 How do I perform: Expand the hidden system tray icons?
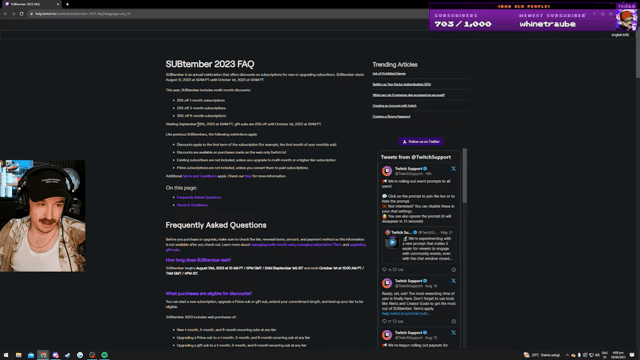(x=567, y=355)
